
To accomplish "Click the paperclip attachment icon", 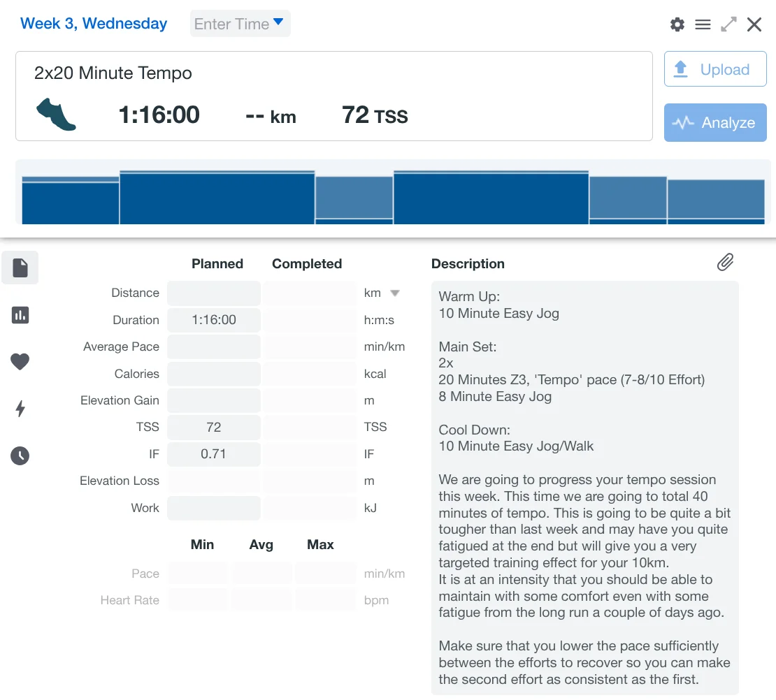I will coord(725,262).
